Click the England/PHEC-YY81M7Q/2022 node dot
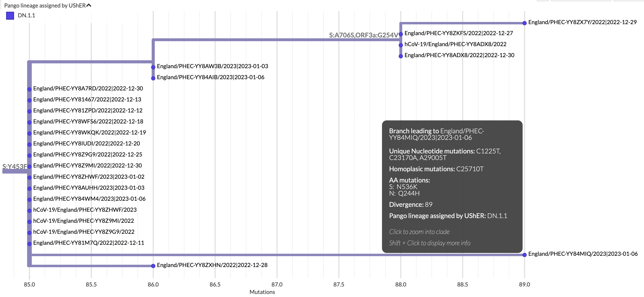 (29, 243)
